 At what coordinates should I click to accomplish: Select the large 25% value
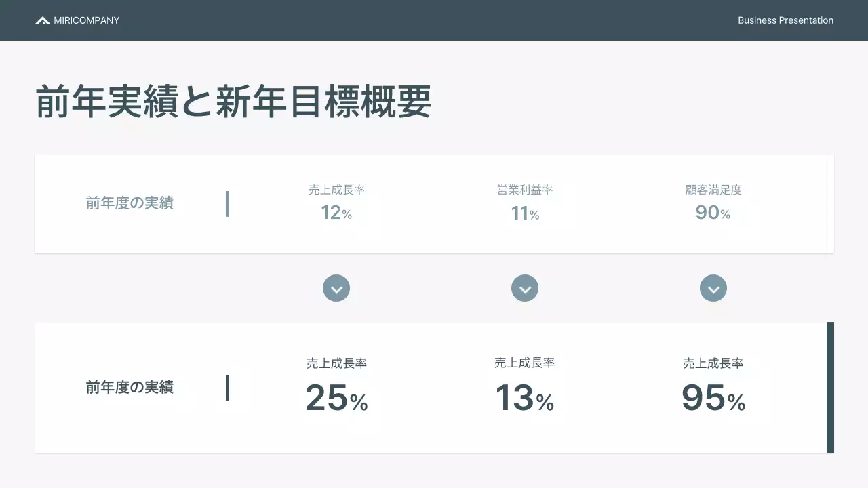(336, 398)
